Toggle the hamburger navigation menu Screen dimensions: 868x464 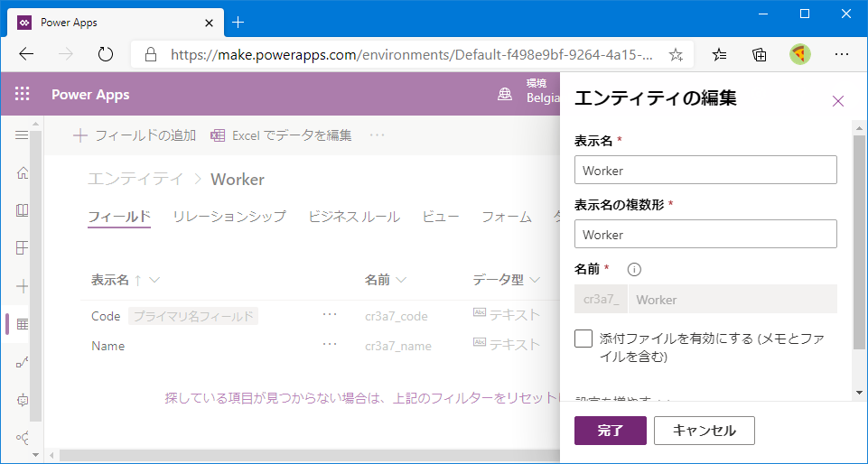click(22, 135)
